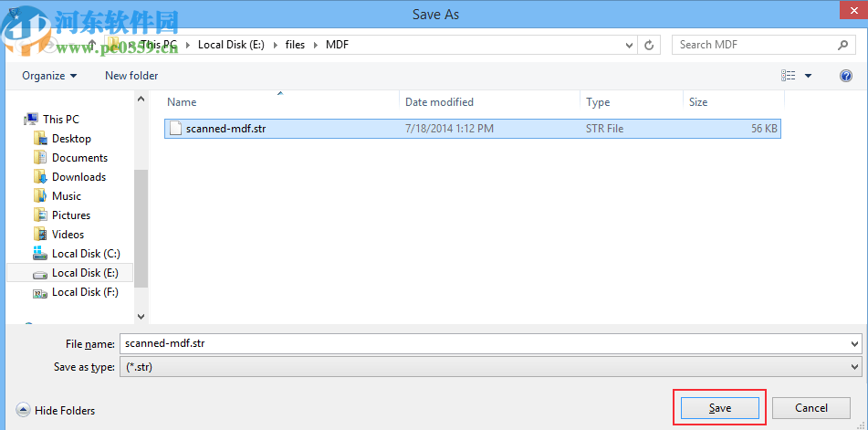Screen dimensions: 868x430
Task: Open the Save as type dropdown
Action: 490,366
